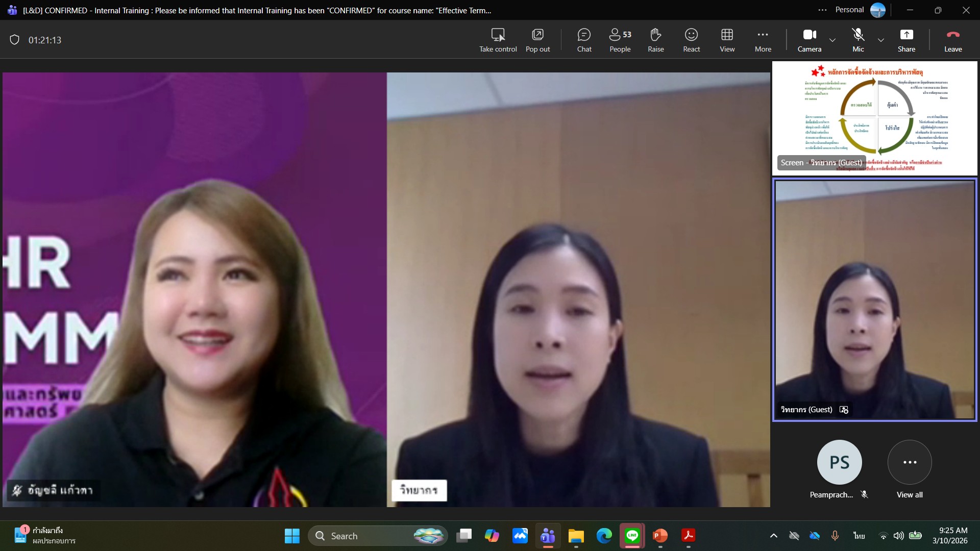The height and width of the screenshot is (551, 980).
Task: Open the Microsoft Teams taskbar icon
Action: point(548,536)
